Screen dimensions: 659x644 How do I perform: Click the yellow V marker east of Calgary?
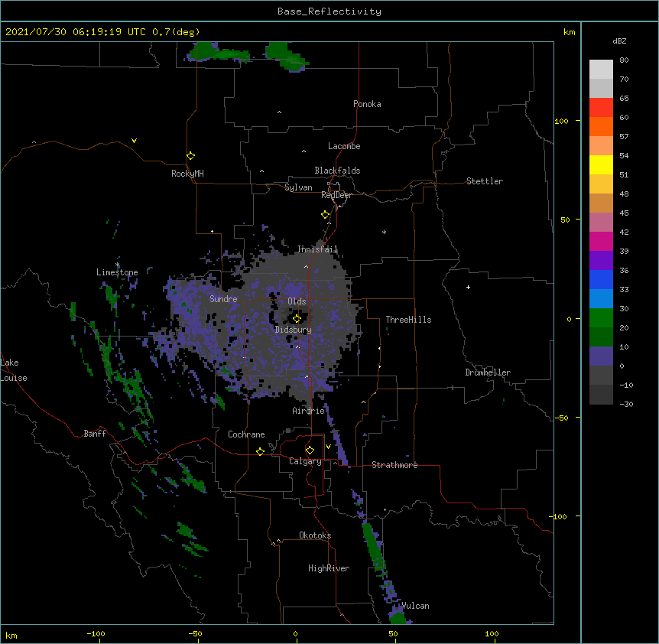328,447
